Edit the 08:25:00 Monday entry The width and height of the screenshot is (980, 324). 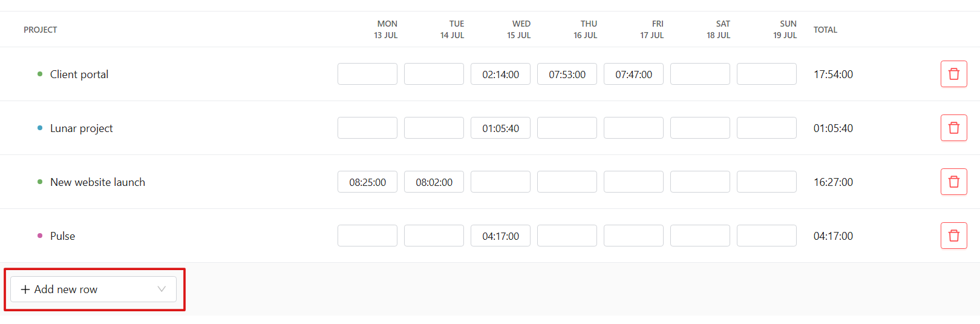[367, 182]
